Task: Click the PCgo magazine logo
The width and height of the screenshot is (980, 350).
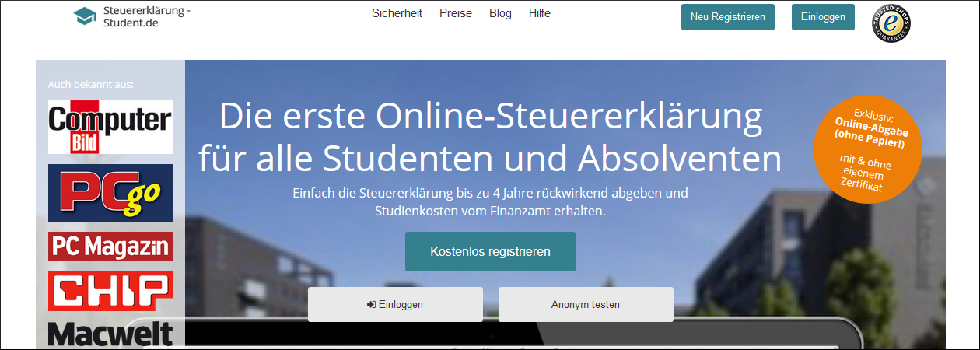Action: [x=110, y=193]
